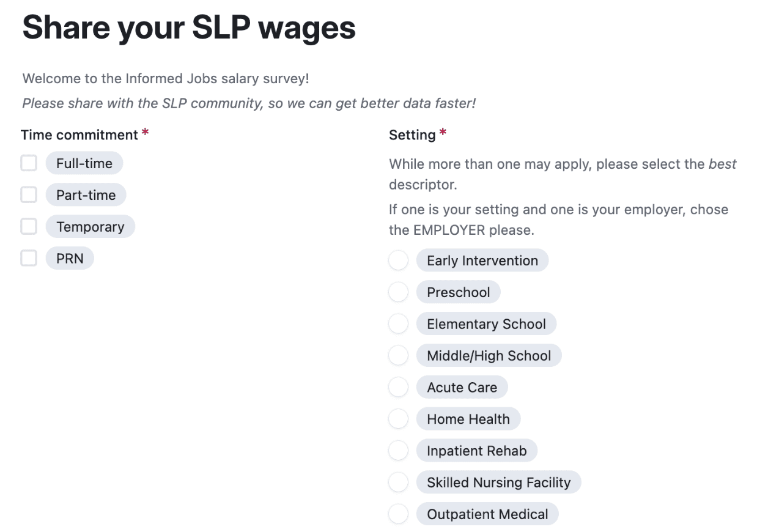
Task: Select Acute Care radio button
Action: pyautogui.click(x=398, y=388)
